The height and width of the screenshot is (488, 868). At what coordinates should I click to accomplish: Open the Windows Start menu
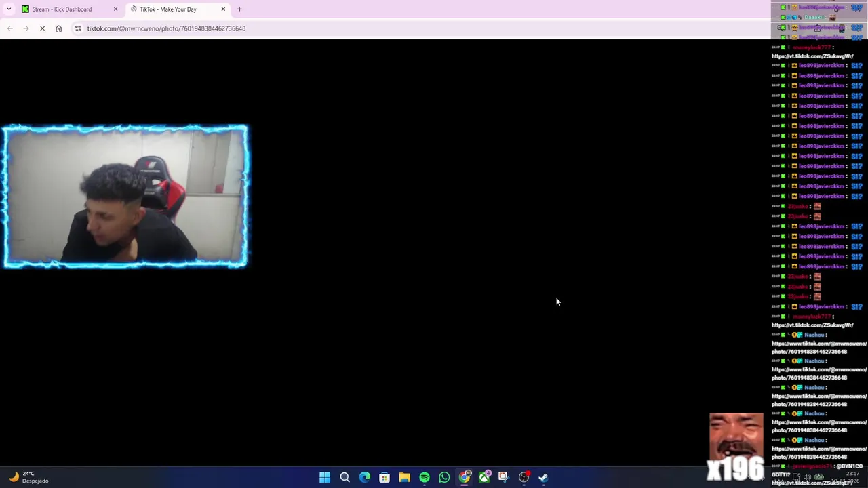click(x=325, y=477)
